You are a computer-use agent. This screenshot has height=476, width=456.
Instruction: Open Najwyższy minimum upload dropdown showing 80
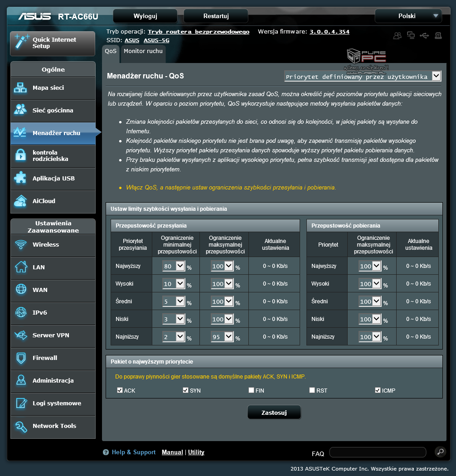[x=173, y=266]
